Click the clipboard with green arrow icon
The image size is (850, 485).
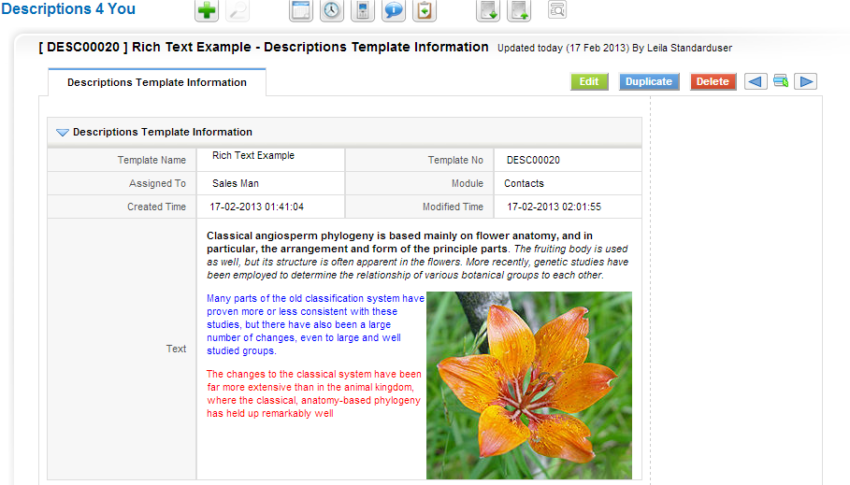tap(424, 10)
